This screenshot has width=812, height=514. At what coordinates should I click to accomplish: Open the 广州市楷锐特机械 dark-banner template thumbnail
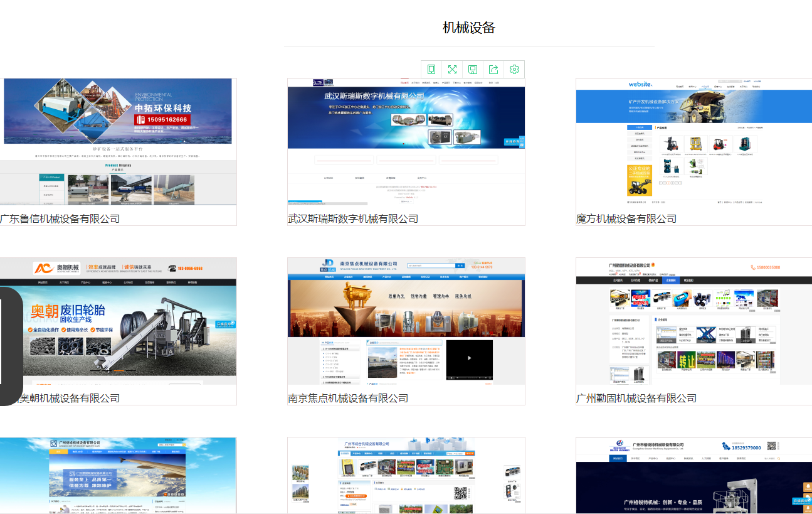point(694,476)
